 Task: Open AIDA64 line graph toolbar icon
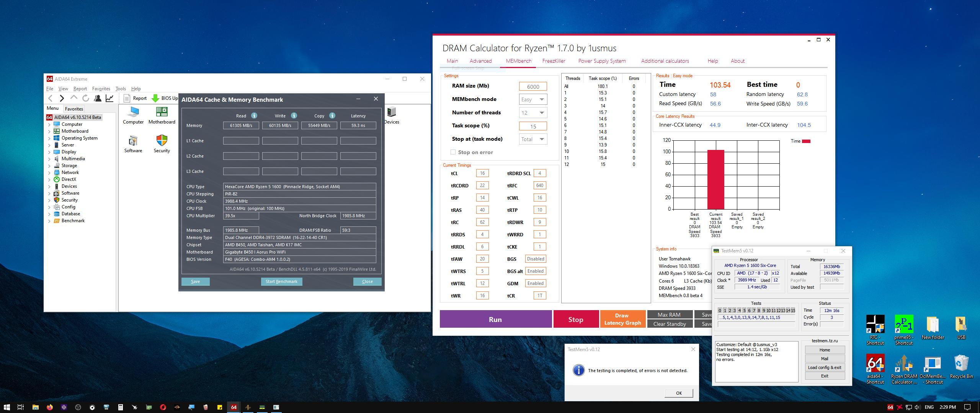(x=109, y=98)
